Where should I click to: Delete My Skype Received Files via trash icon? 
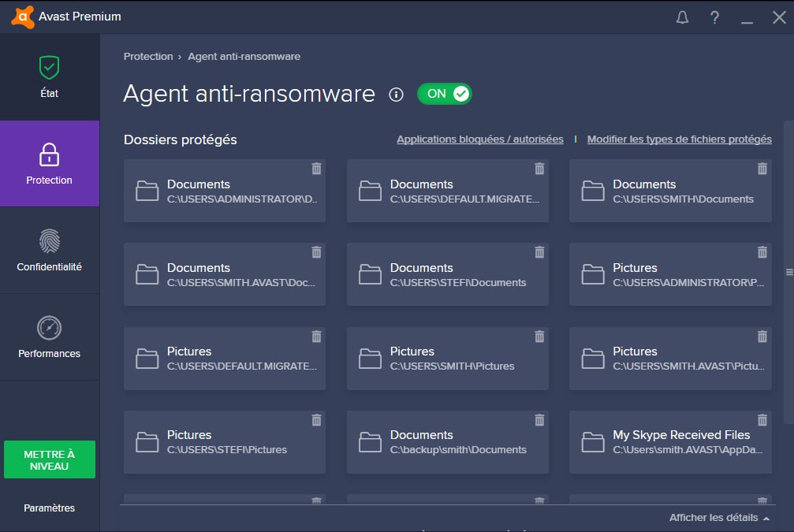[762, 419]
